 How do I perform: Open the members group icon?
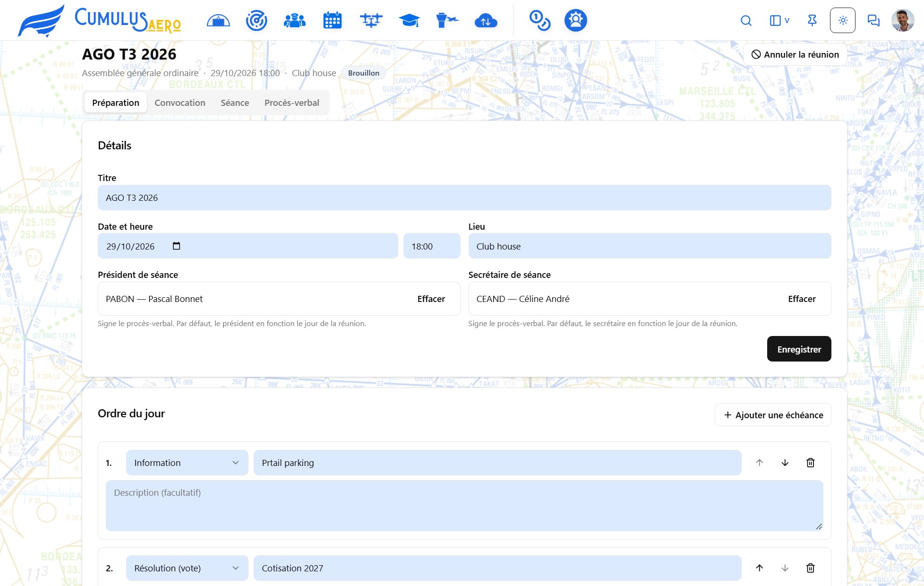pyautogui.click(x=295, y=20)
